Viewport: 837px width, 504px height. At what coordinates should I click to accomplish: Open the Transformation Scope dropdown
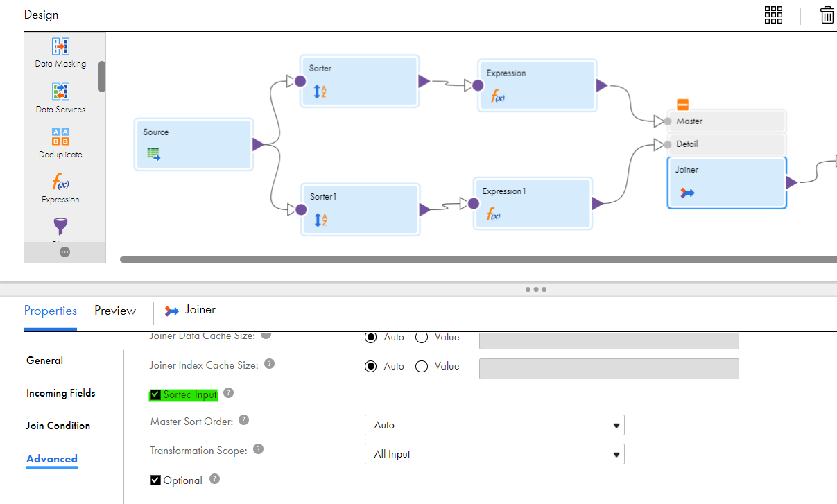(x=494, y=454)
